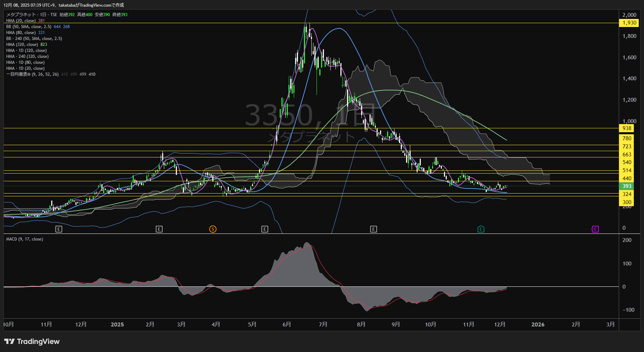Open the Ichimoku (9, 26, 52, 26) legend
The width and height of the screenshot is (644, 352).
32,74
